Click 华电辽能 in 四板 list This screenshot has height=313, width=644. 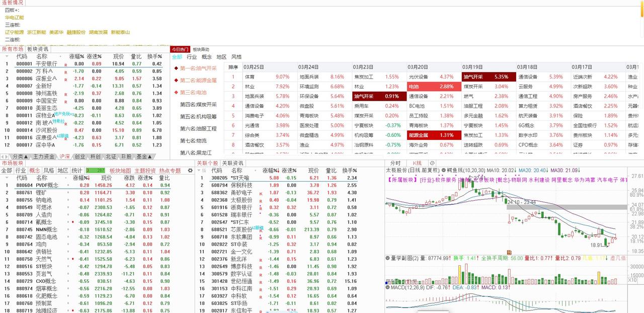[x=15, y=17]
